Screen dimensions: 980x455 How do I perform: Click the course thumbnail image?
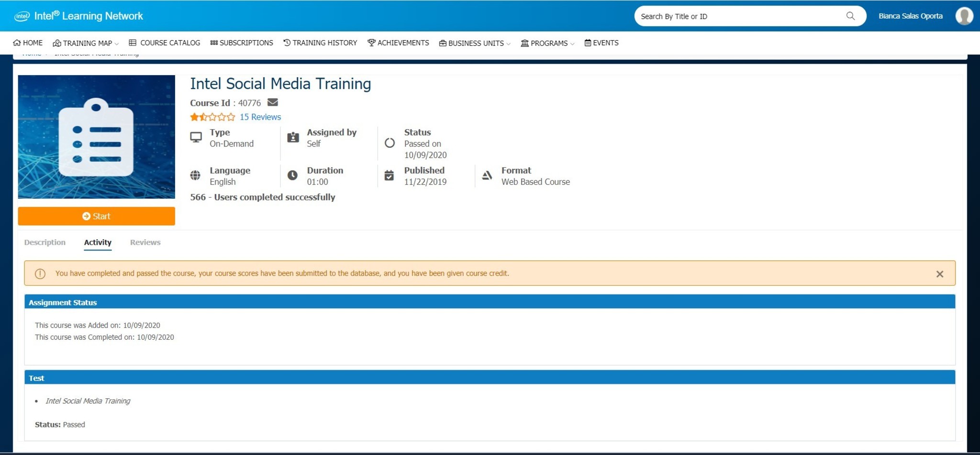pyautogui.click(x=96, y=137)
